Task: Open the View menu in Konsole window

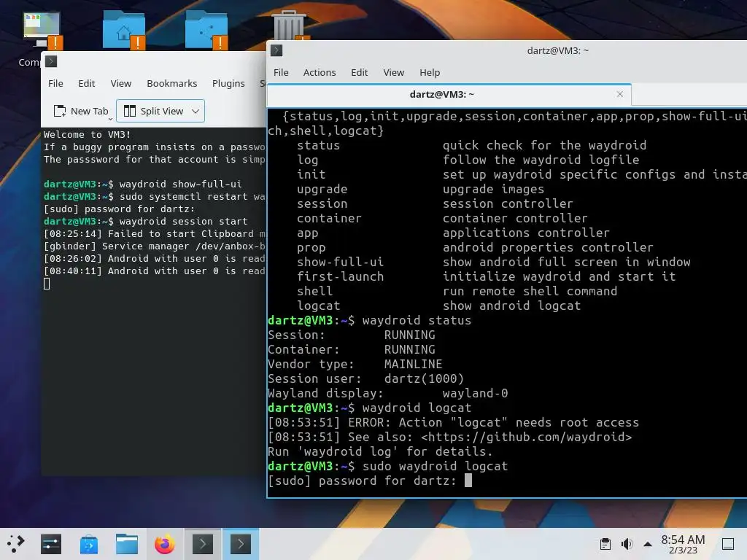Action: pos(121,83)
